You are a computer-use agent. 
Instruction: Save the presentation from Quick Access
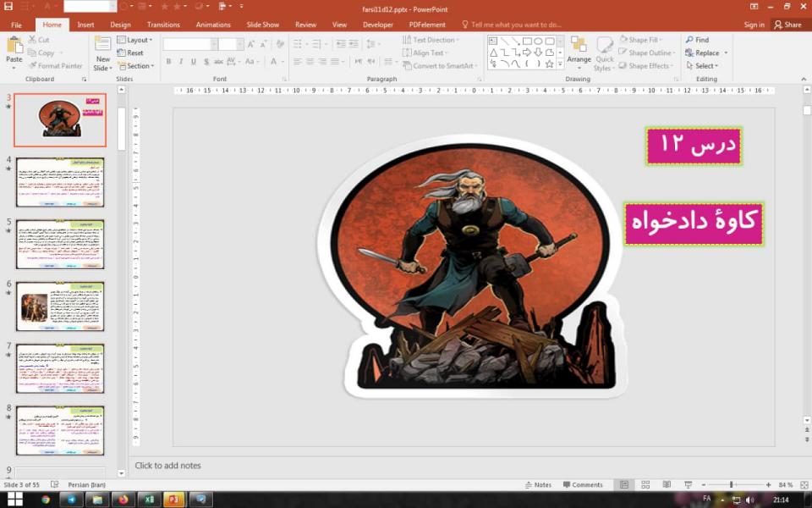click(8, 7)
